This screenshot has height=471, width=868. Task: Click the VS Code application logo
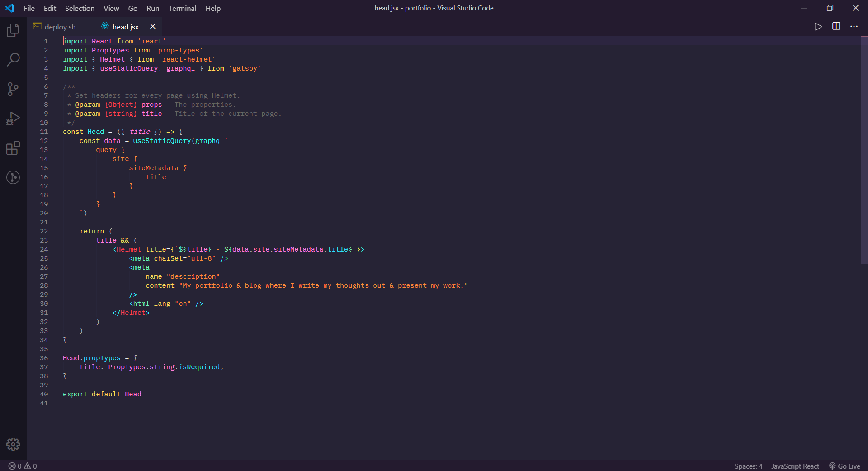(9, 8)
